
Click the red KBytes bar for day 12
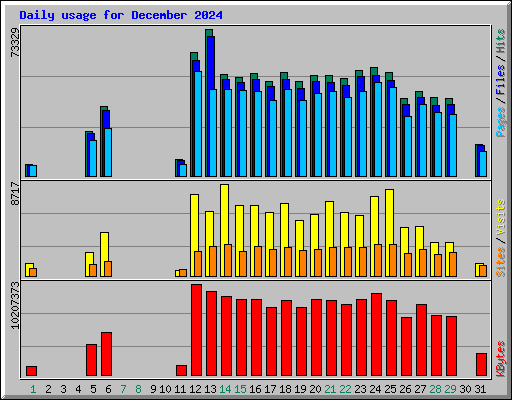[196, 330]
